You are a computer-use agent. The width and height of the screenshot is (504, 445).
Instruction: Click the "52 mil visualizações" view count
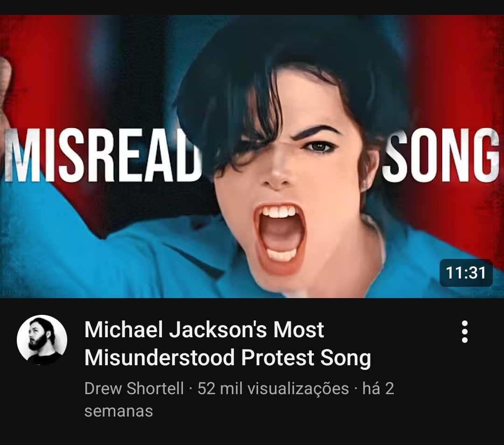point(273,388)
